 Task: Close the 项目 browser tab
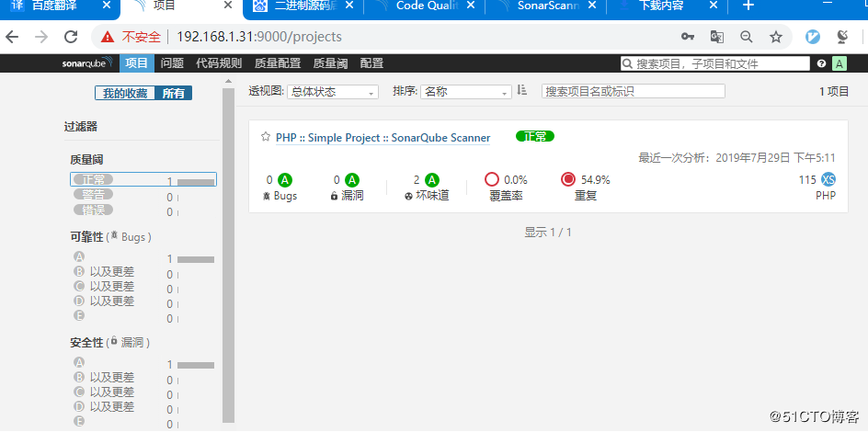[x=228, y=6]
